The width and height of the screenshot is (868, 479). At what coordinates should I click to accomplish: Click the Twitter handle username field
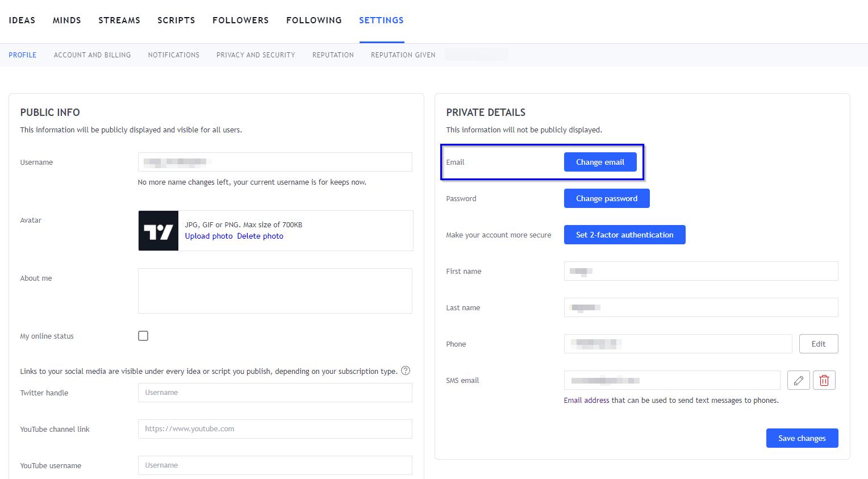275,392
